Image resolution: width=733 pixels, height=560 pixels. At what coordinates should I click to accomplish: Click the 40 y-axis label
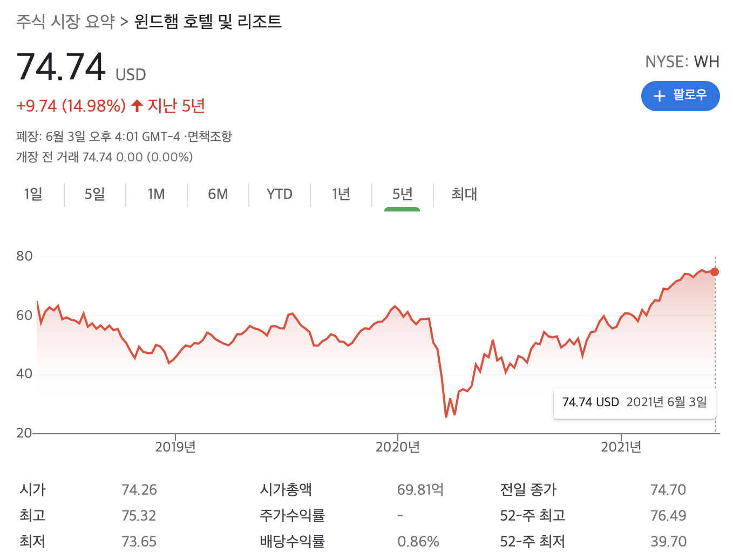(24, 374)
